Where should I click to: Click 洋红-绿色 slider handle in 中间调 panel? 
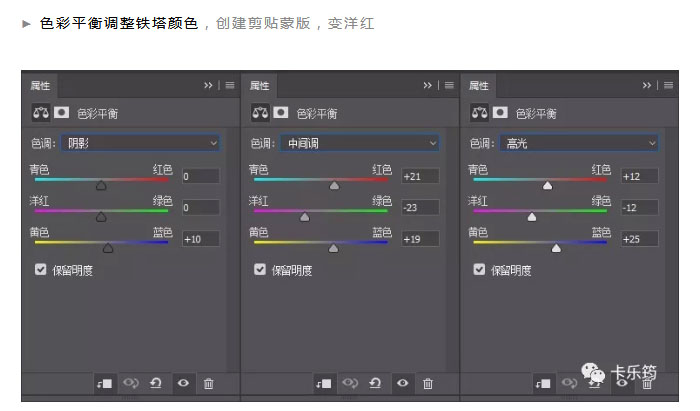(305, 216)
